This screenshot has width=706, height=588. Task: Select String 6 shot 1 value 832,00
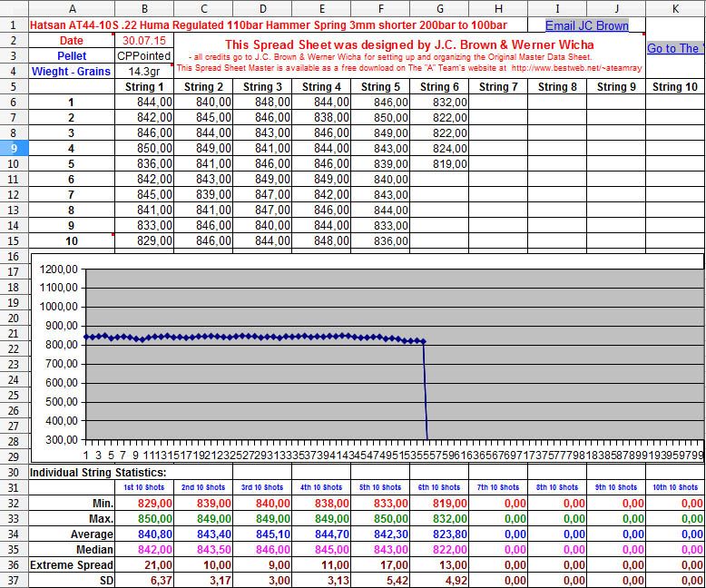(x=439, y=103)
